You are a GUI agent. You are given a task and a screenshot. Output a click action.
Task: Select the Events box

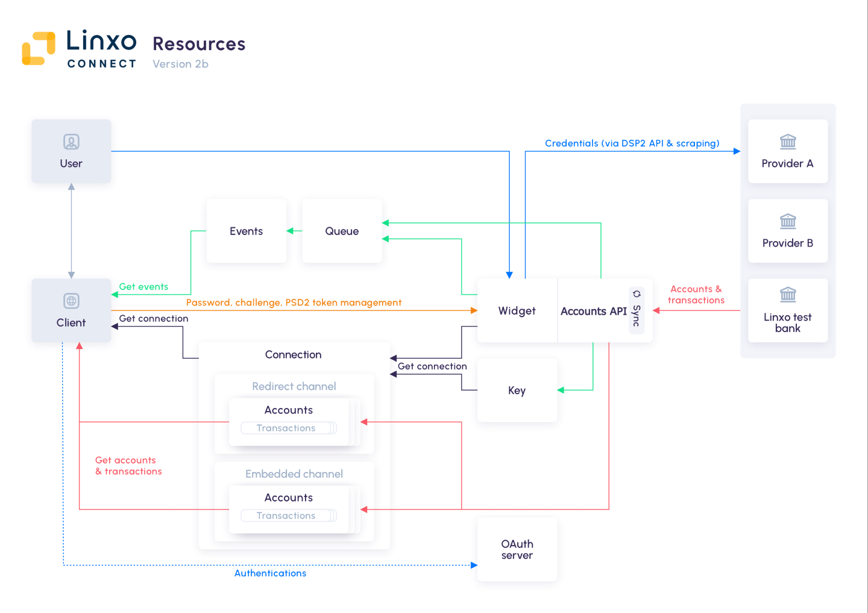coord(247,231)
